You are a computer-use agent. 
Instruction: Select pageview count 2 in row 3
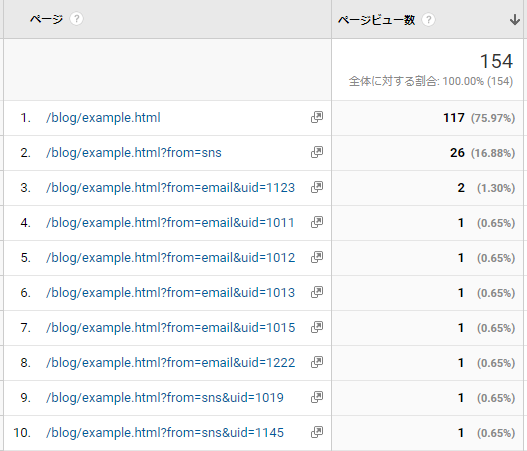pos(461,188)
